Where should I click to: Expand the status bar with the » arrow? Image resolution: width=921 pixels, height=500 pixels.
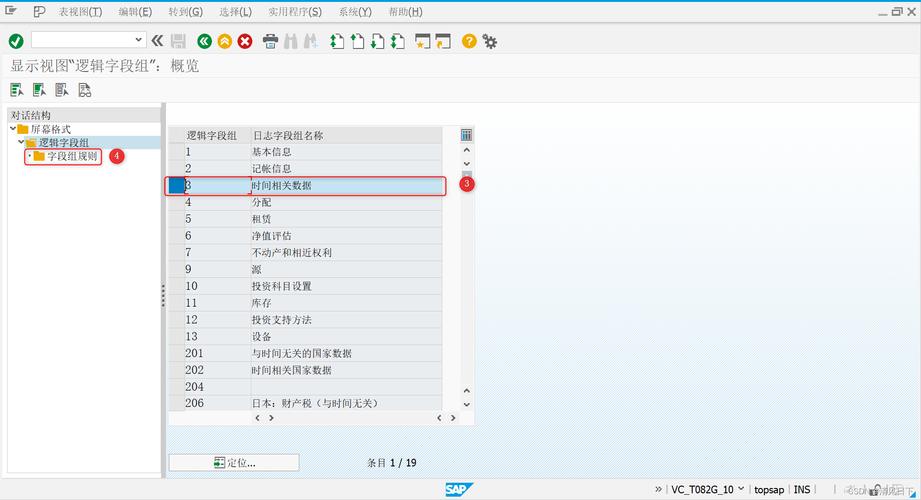click(658, 489)
